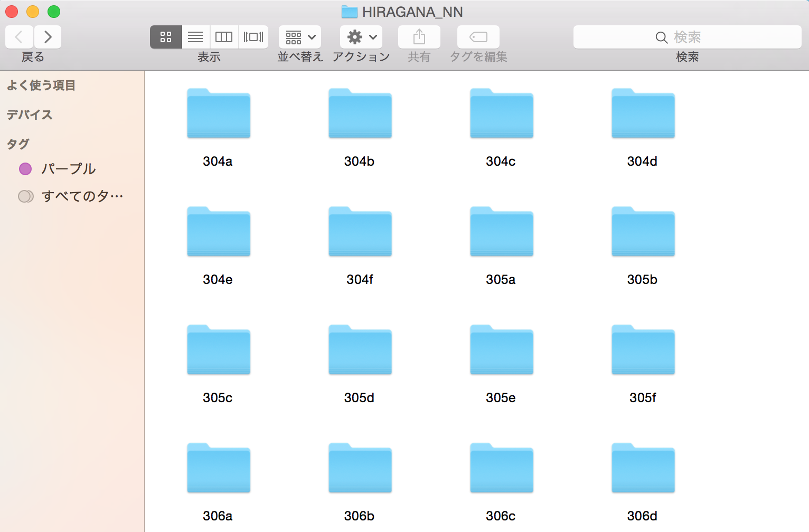Switch to cover flow view
The height and width of the screenshot is (532, 809).
coord(253,37)
